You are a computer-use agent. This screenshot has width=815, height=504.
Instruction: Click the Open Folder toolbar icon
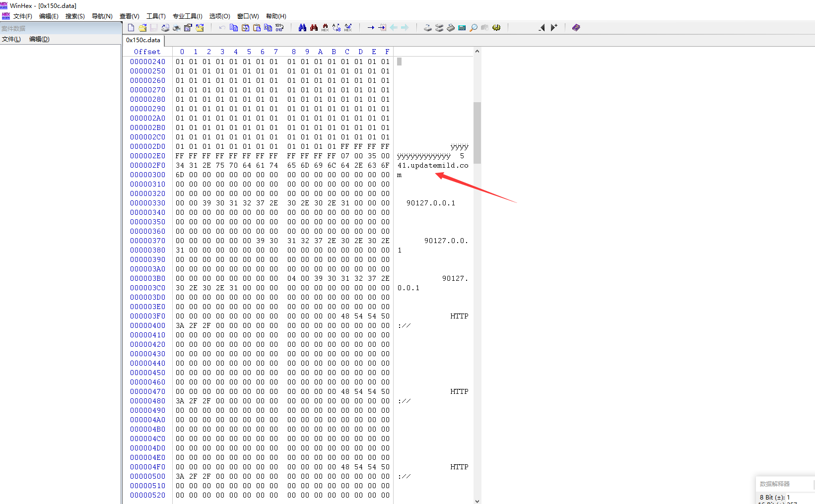[200, 28]
